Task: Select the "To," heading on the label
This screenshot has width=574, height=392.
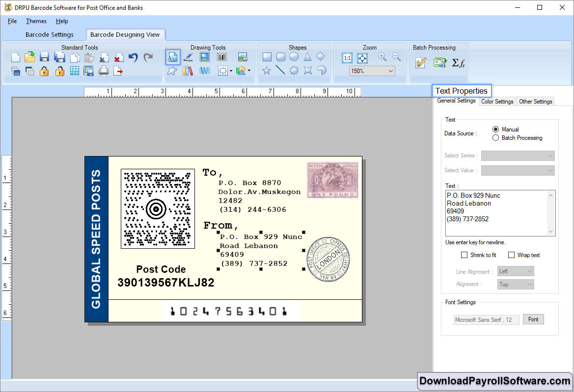Action: click(212, 173)
